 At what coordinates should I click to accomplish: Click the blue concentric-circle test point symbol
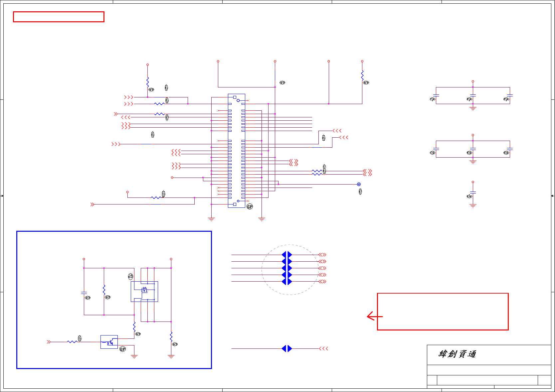(x=359, y=184)
